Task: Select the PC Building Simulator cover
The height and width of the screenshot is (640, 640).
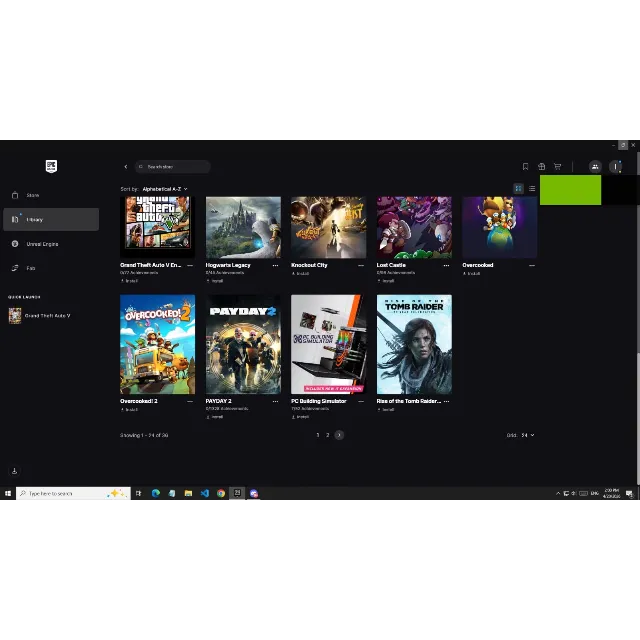Action: tap(329, 344)
